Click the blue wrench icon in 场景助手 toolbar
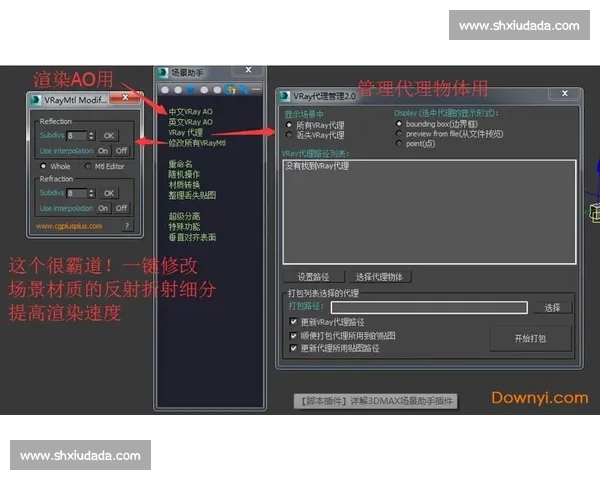The height and width of the screenshot is (480, 600). [x=243, y=90]
